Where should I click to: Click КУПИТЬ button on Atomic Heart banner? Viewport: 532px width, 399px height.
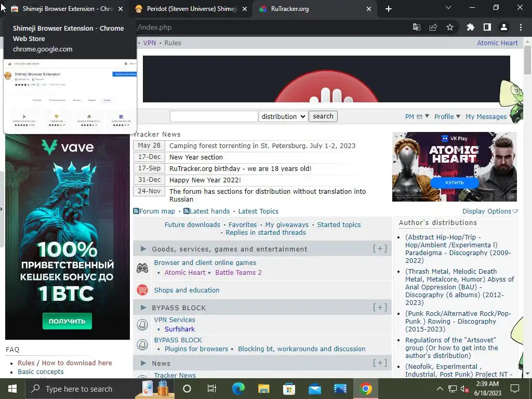click(x=454, y=182)
